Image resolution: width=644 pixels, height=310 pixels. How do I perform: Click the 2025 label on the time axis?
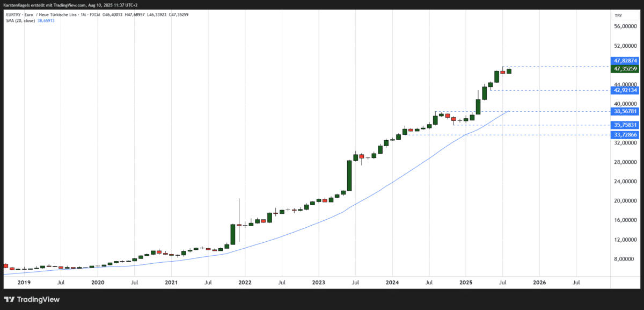coord(466,282)
